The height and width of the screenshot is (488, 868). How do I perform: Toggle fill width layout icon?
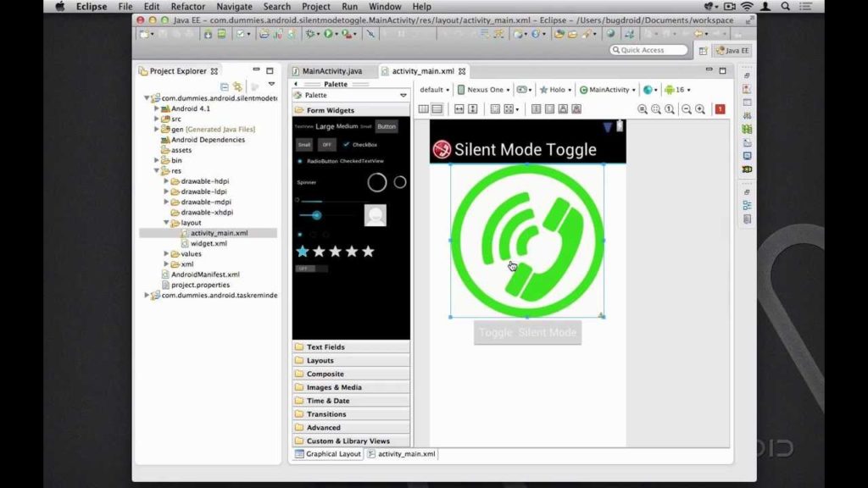click(x=459, y=109)
